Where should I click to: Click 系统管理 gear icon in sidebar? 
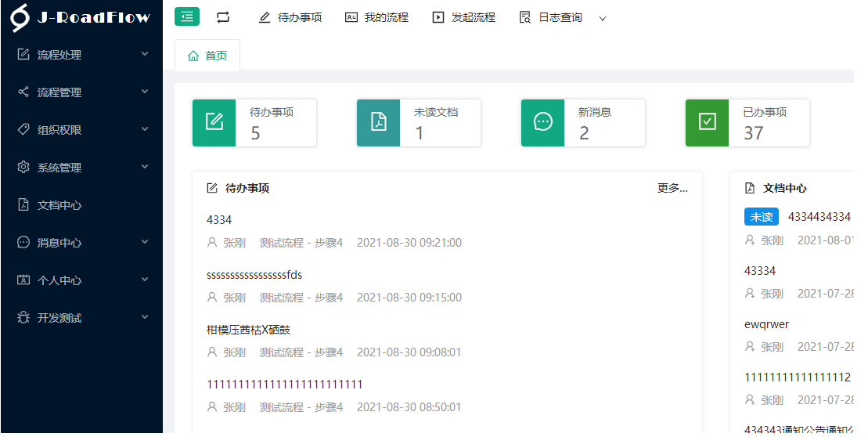(x=23, y=167)
